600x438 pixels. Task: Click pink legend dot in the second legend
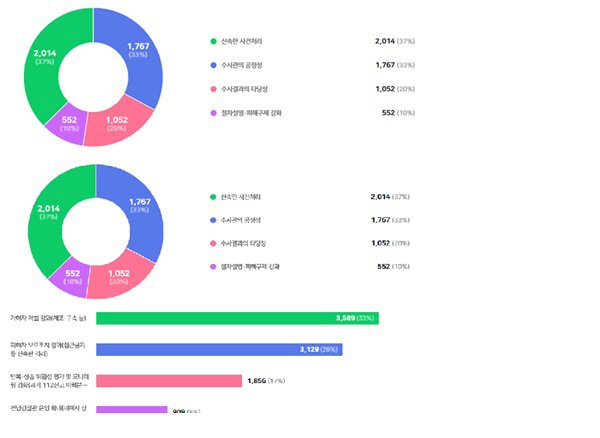pyautogui.click(x=213, y=243)
